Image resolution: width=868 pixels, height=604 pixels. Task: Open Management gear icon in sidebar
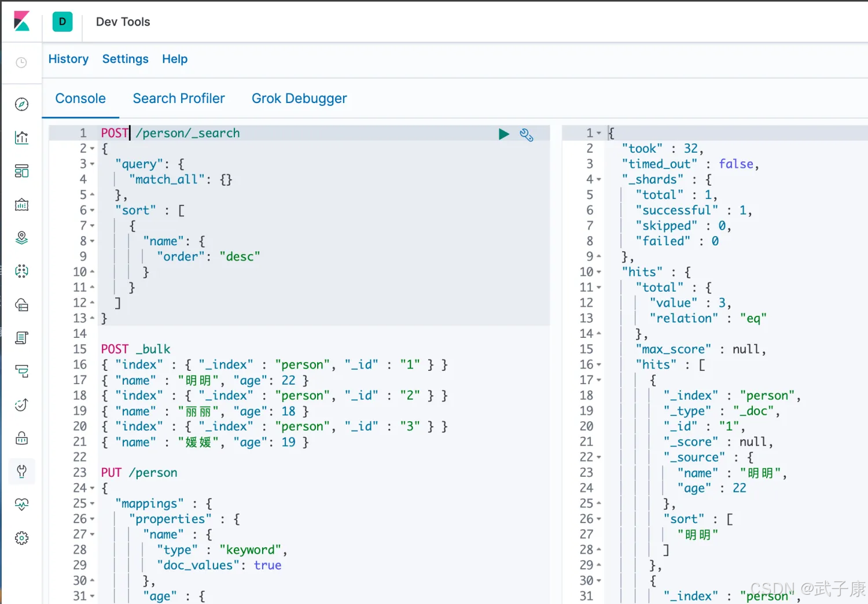[x=21, y=538]
